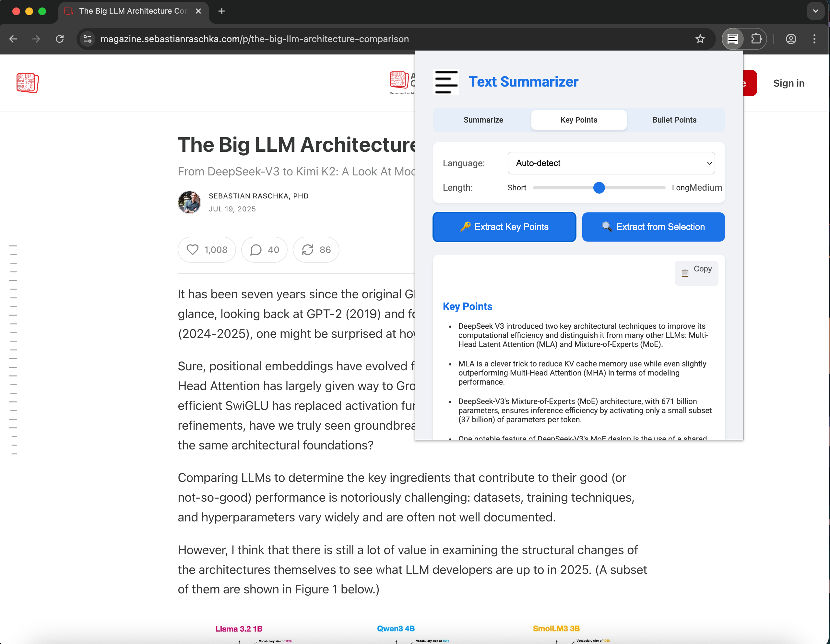Click the 'Short' length label
This screenshot has height=644, width=830.
[x=517, y=188]
